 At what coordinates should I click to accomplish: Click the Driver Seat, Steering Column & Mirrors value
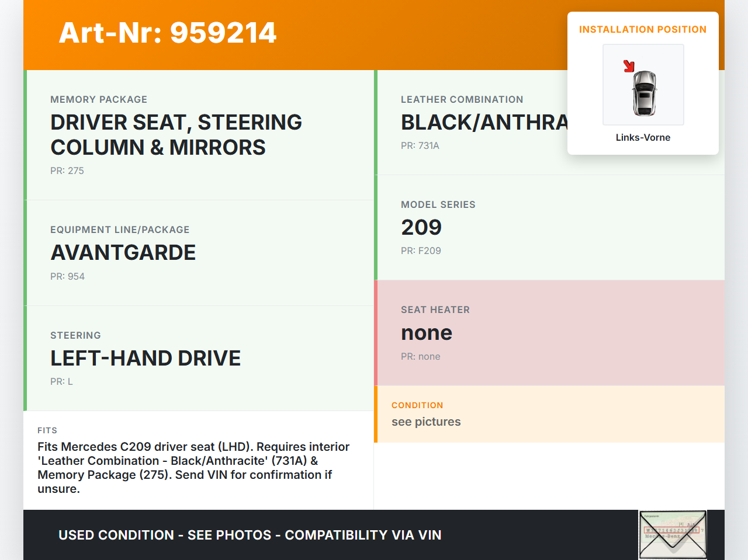pyautogui.click(x=176, y=135)
